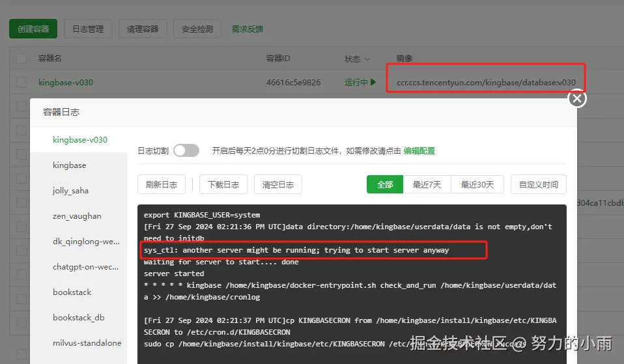Click the 容器日志 dialog title
624x364 pixels.
61,112
